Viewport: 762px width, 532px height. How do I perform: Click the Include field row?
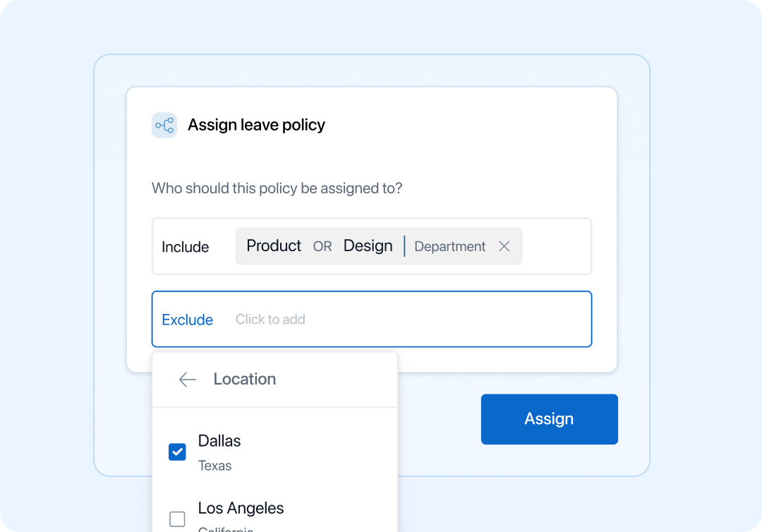372,246
